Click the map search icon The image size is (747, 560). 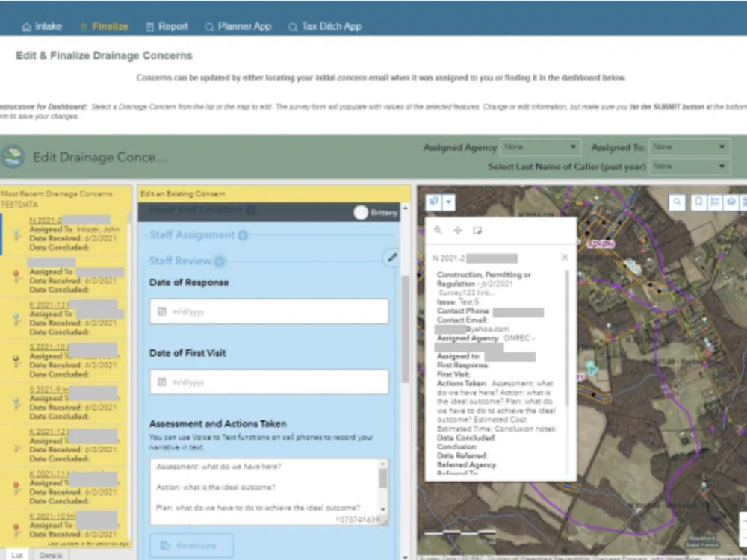tap(677, 202)
